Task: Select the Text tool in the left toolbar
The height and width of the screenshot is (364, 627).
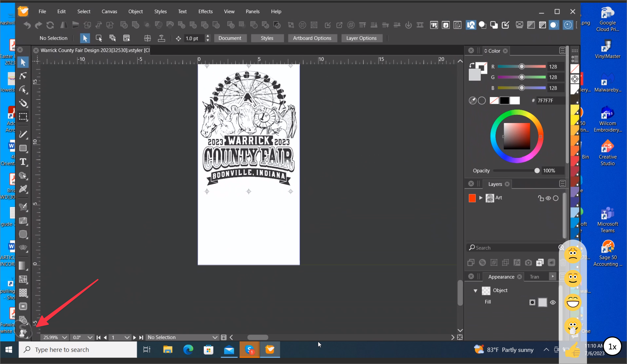Action: tap(23, 162)
